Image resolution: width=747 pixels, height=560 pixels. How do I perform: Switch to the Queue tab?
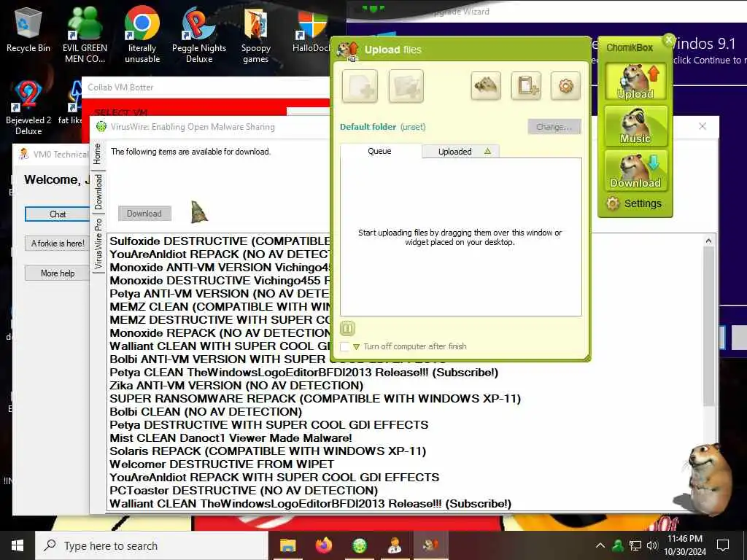pos(380,151)
